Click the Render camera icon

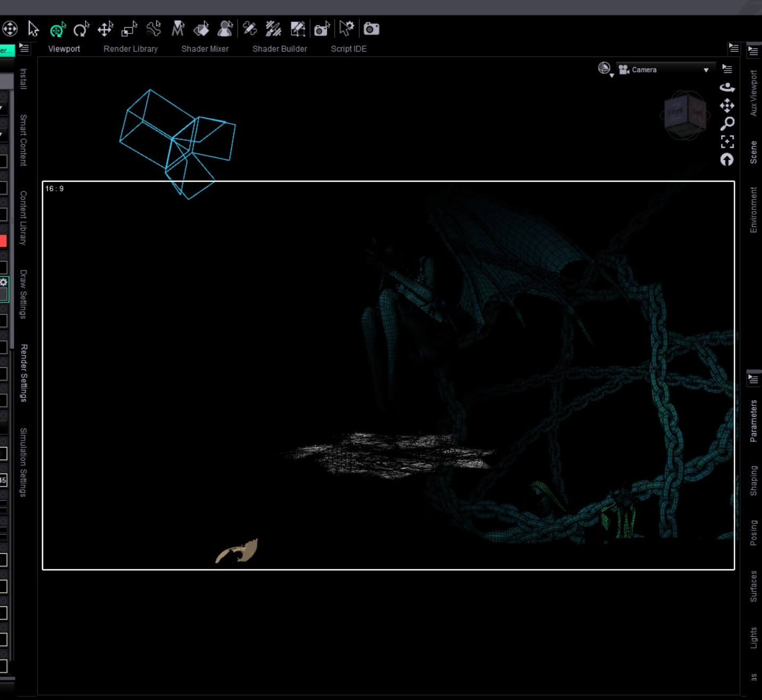tap(371, 29)
